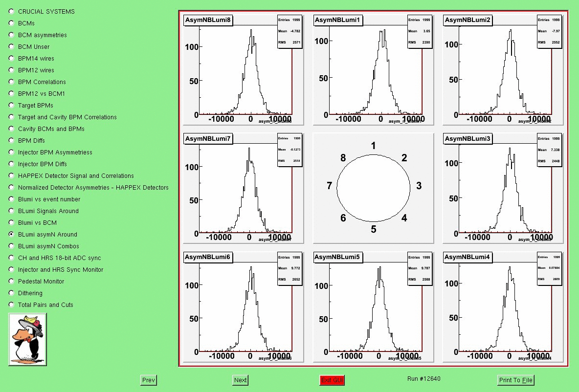Click the AsymNBLumi5 statistics box
Image resolution: width=579 pixels, height=392 pixels.
[420, 268]
